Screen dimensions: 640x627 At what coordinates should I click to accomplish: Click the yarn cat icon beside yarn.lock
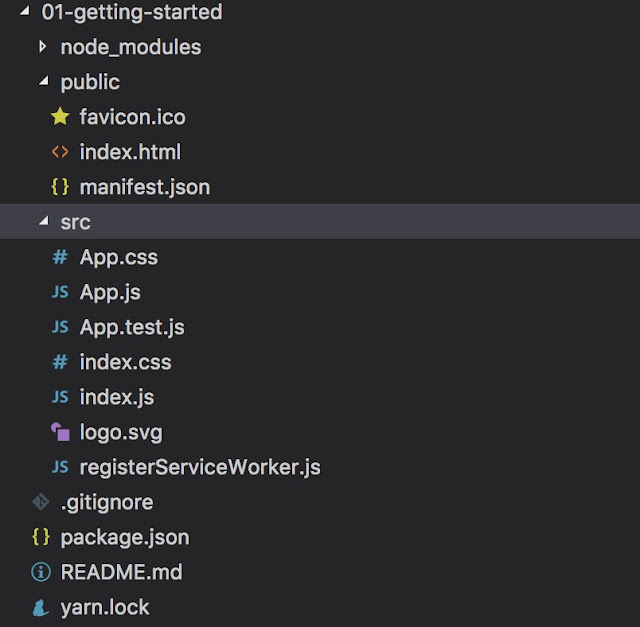tap(41, 607)
